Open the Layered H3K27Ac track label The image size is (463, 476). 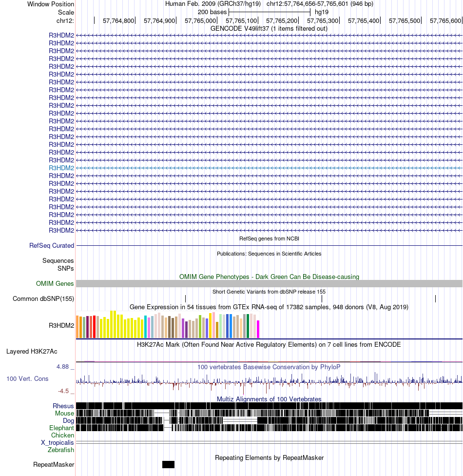tap(32, 351)
